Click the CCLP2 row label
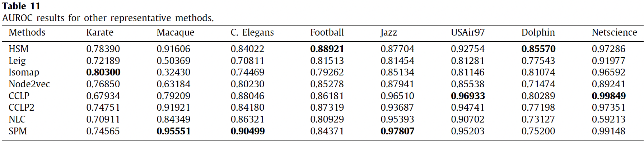The width and height of the screenshot is (644, 143). 22,107
